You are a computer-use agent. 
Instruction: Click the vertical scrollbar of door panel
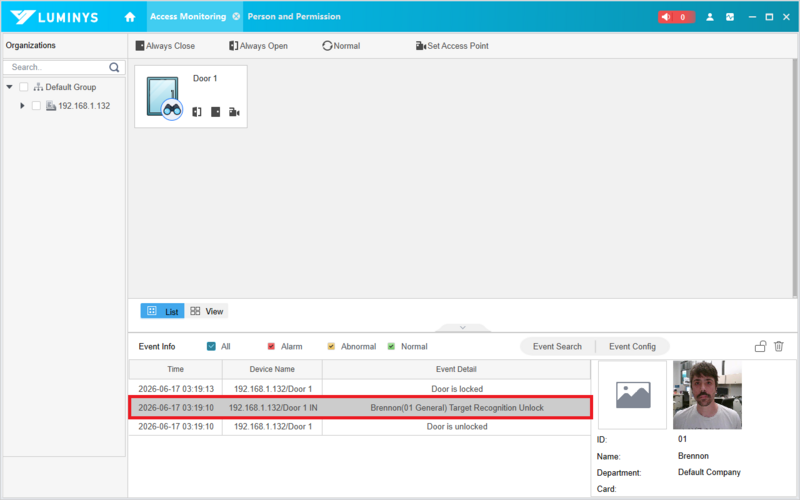[x=794, y=178]
